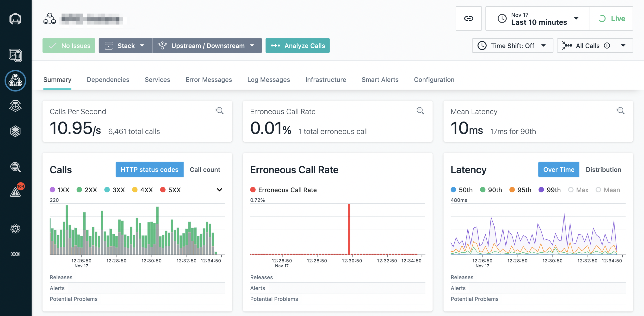
Task: Open the Analytics magnifier sidebar icon
Action: [15, 167]
